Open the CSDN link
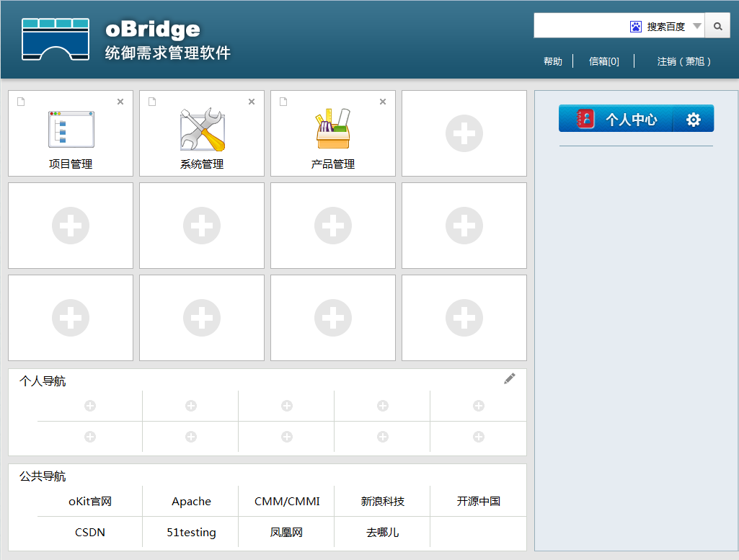739x560 pixels. coord(90,532)
